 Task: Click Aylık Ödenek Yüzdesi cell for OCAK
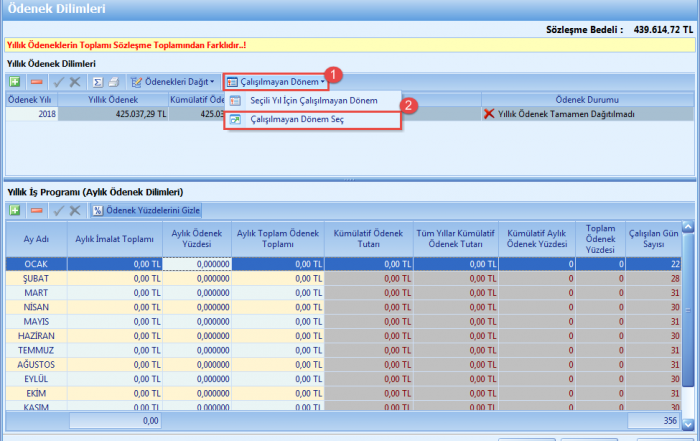click(x=196, y=264)
